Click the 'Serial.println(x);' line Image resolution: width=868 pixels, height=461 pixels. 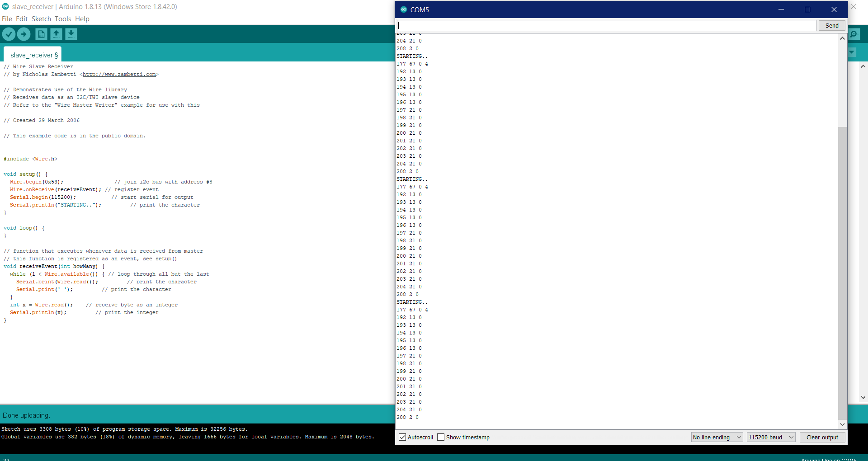(38, 313)
